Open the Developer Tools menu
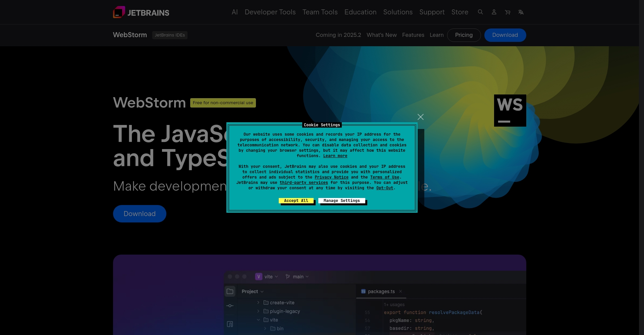The image size is (644, 335). tap(270, 12)
